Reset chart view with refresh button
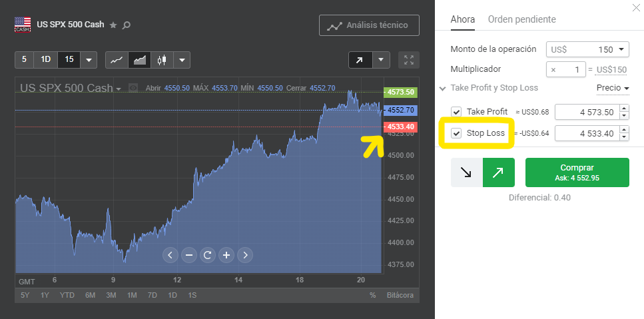 point(207,255)
